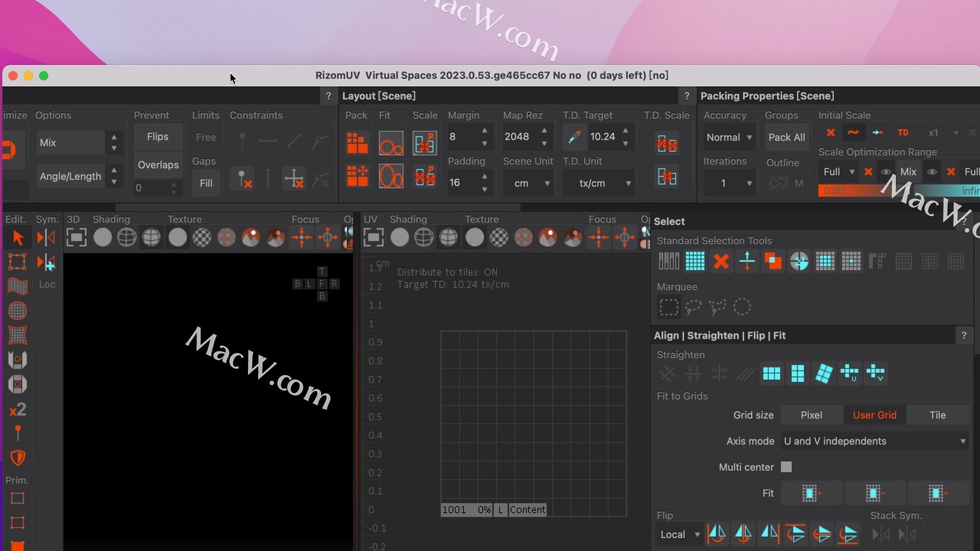The width and height of the screenshot is (980, 551).
Task: Choose the circular Marquee tool
Action: click(x=742, y=307)
